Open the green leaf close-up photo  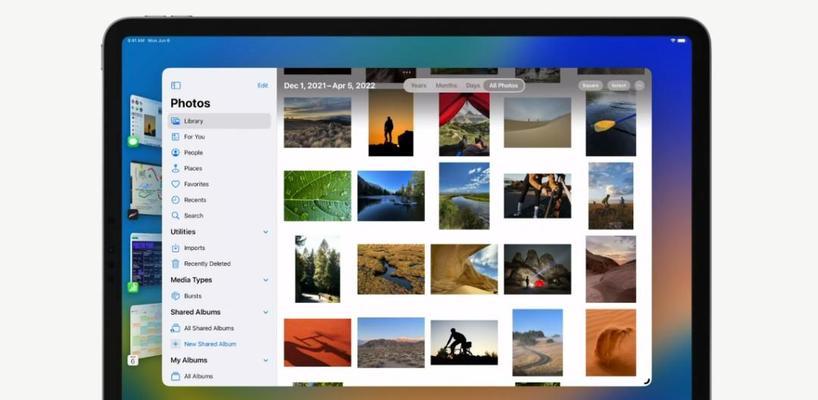coord(317,196)
